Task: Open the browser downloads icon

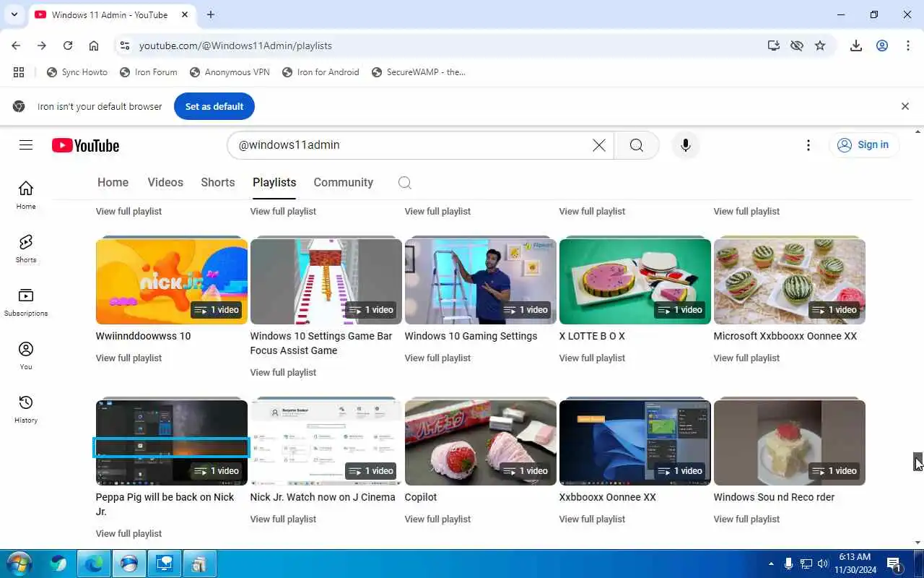Action: click(x=856, y=46)
